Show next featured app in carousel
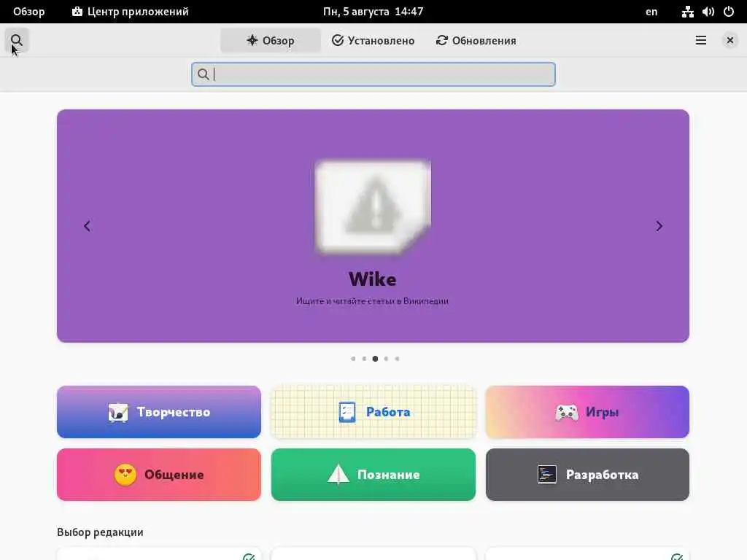747x560 pixels. [x=659, y=226]
